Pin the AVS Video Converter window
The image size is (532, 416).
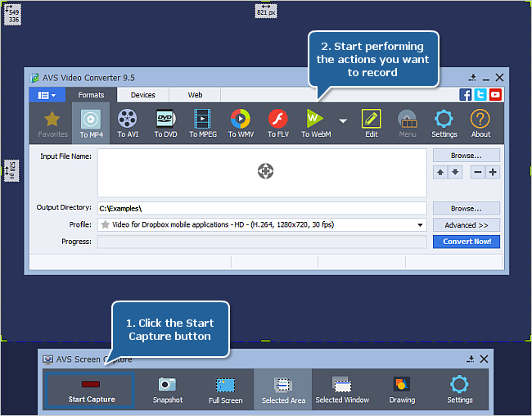[472, 78]
